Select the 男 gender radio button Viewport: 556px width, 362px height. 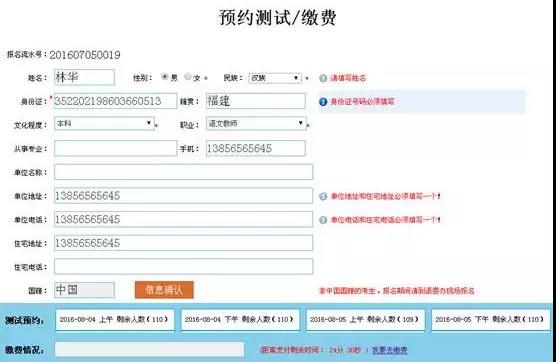(x=165, y=77)
